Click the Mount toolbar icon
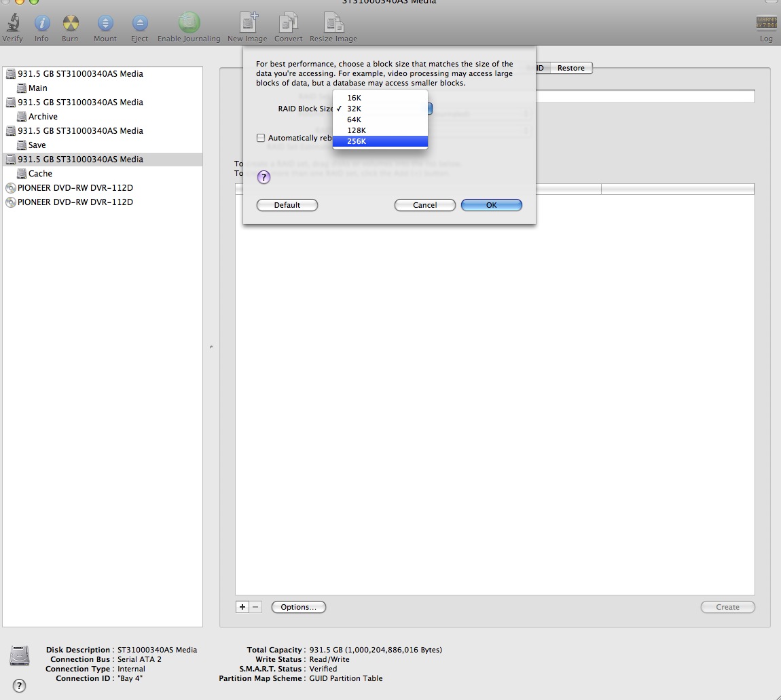The width and height of the screenshot is (781, 700). pyautogui.click(x=105, y=23)
